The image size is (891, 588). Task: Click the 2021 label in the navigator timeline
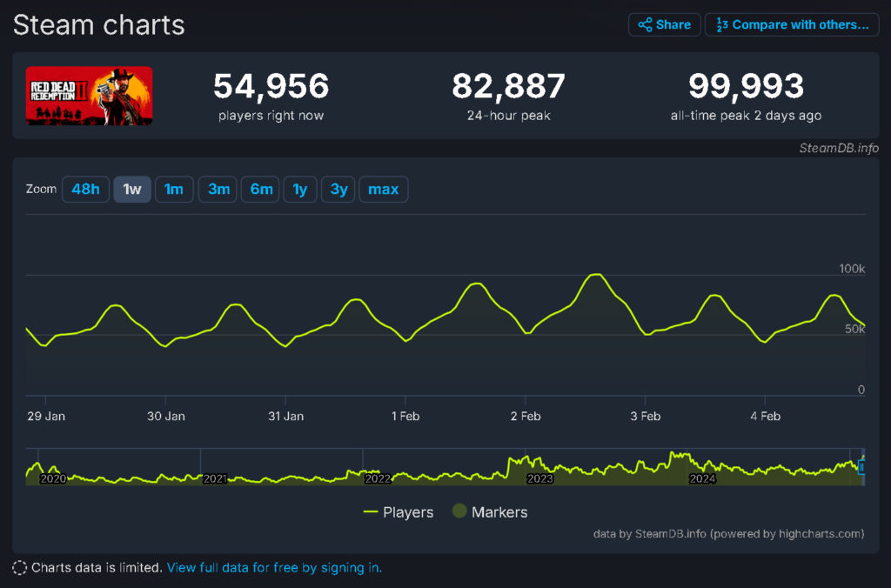216,479
